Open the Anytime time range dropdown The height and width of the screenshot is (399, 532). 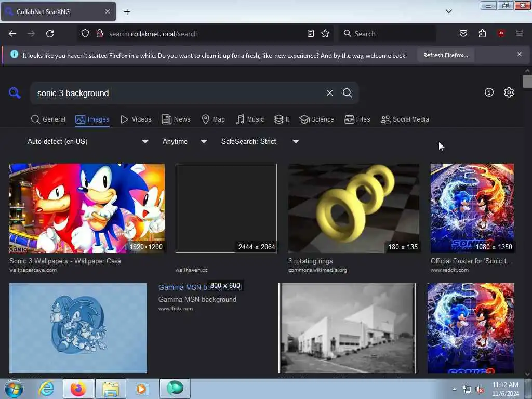[184, 141]
